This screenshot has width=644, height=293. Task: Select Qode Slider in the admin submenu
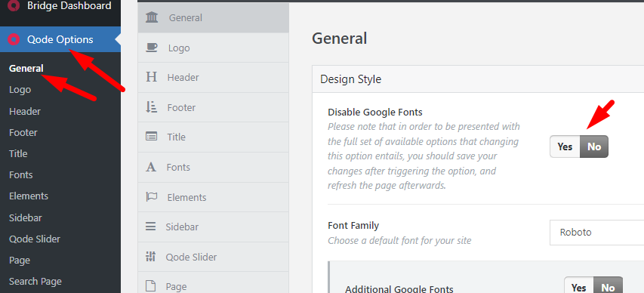(x=35, y=239)
